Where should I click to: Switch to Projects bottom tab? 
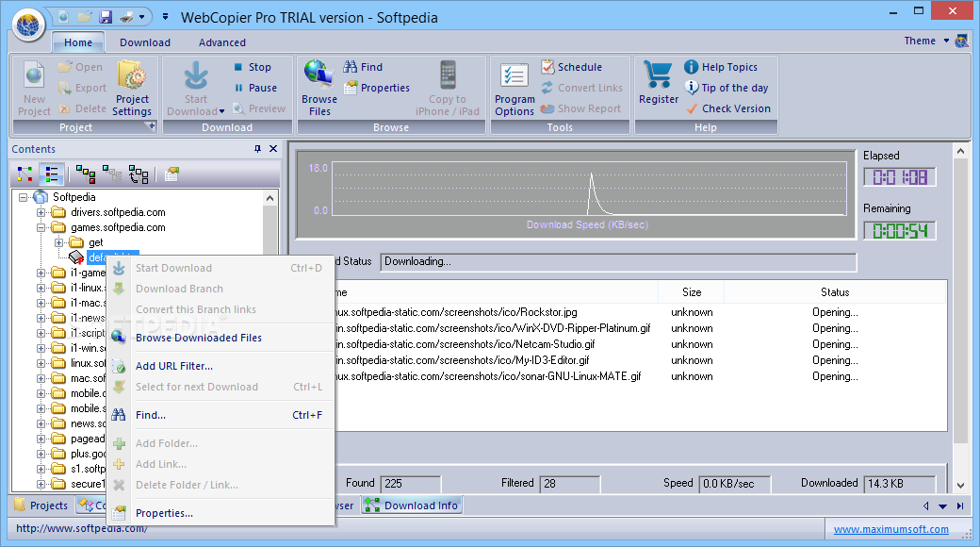tap(41, 506)
